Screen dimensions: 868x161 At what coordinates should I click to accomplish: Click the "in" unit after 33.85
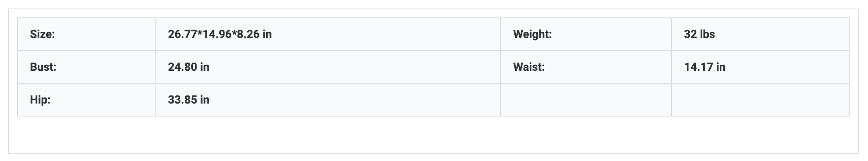point(205,100)
